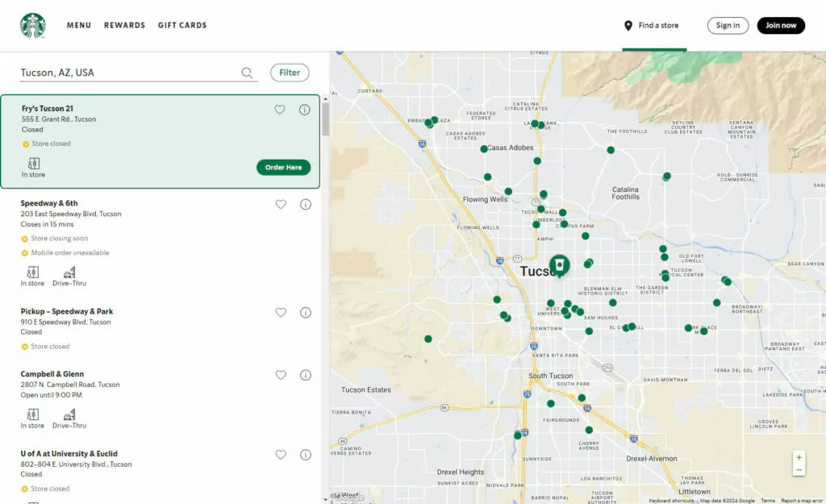Select the Pickup - Speedway & Park store name
The image size is (826, 504).
[x=67, y=311]
